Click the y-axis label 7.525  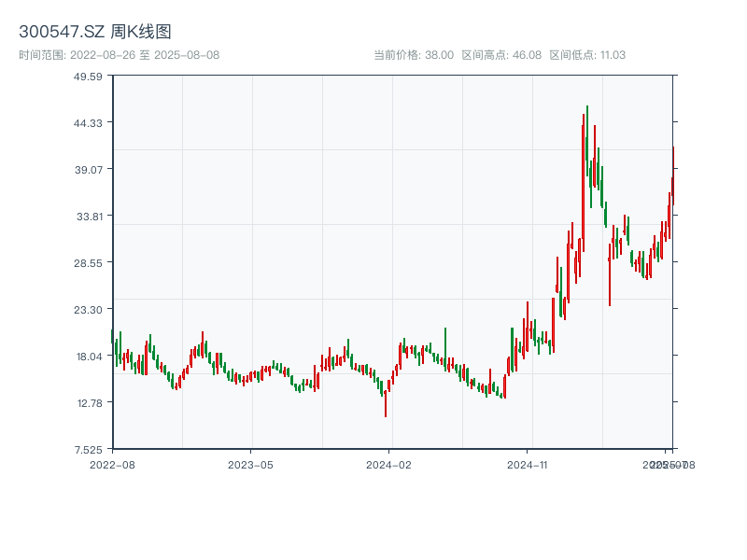coord(88,450)
